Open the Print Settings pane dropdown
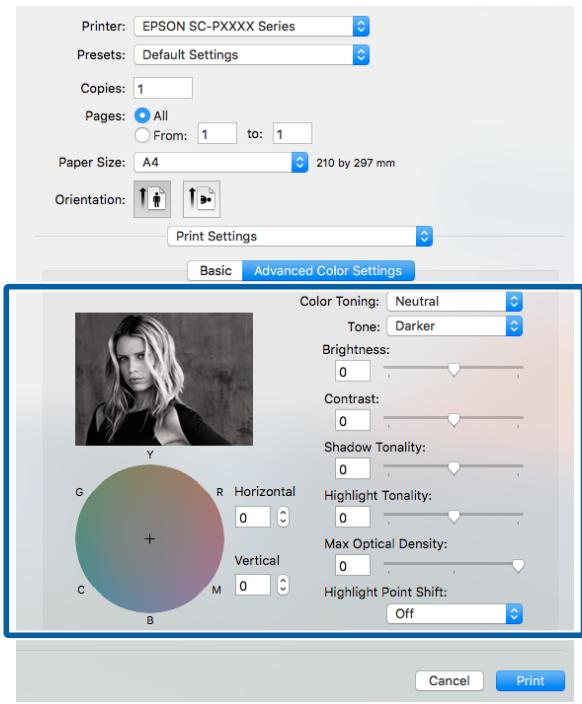The width and height of the screenshot is (582, 704). point(300,236)
